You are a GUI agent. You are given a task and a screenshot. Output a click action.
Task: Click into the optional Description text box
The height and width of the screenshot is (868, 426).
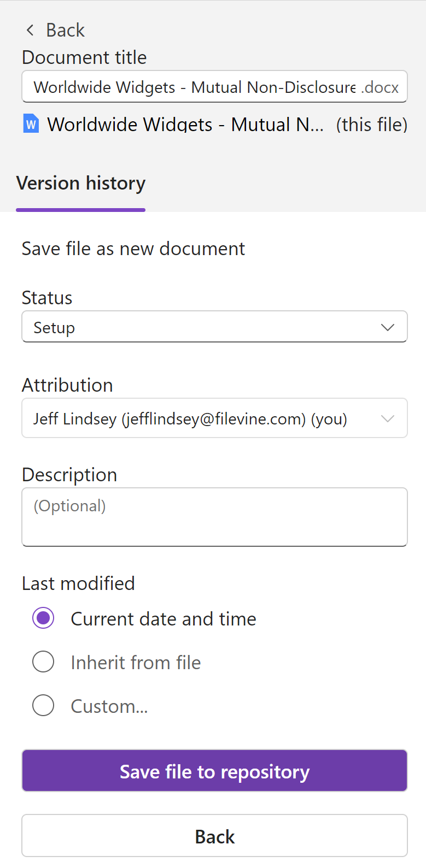[214, 517]
